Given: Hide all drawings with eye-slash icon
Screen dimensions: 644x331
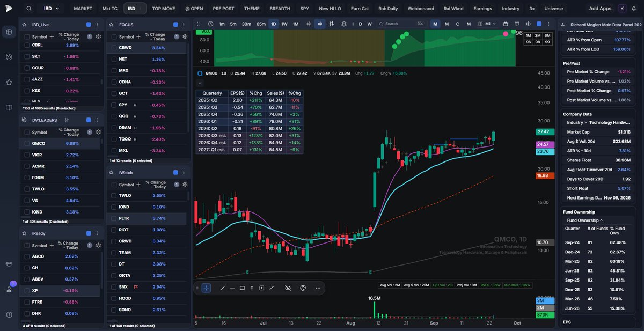Looking at the screenshot, I should tap(288, 288).
